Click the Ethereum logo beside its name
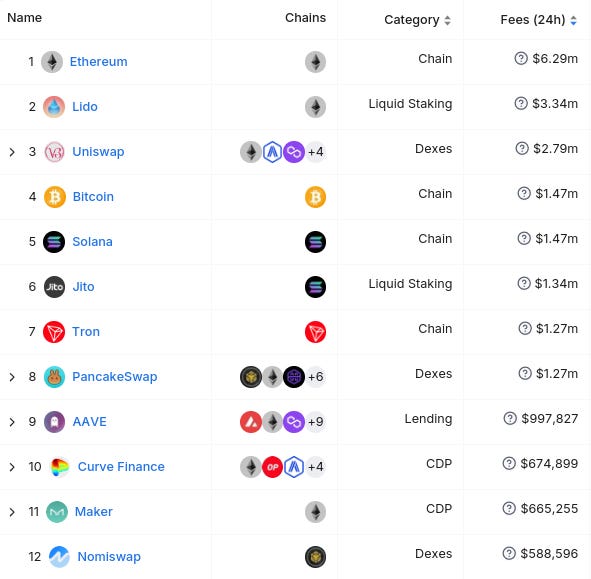The height and width of the screenshot is (579, 591). pos(52,61)
